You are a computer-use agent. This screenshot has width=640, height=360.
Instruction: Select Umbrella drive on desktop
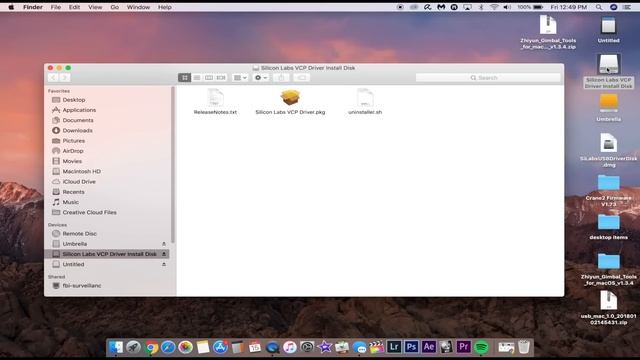point(608,108)
